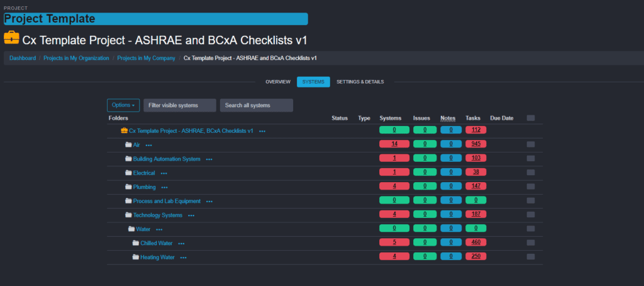This screenshot has height=286, width=644.
Task: Click the Building Automation System folder icon
Action: [128, 159]
